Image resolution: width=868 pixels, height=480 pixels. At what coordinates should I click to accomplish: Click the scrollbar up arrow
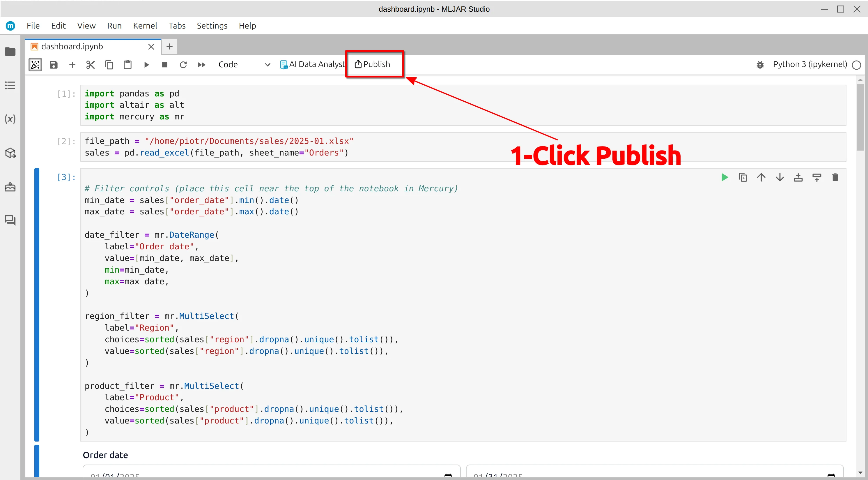pos(860,80)
